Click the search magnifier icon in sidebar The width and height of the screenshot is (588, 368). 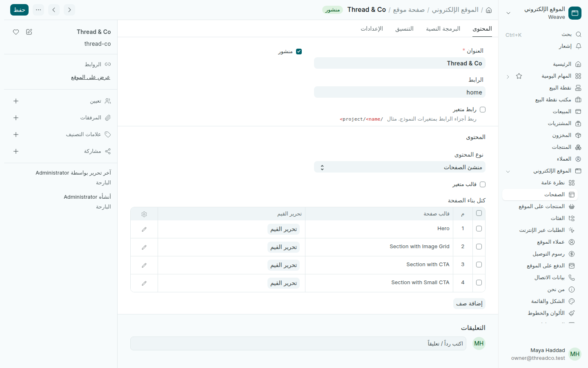click(578, 34)
